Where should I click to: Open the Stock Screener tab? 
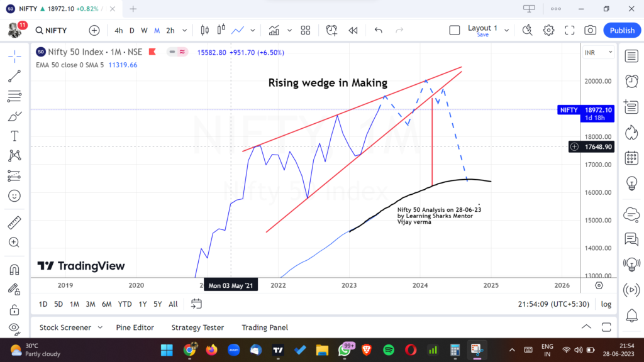tap(65, 327)
